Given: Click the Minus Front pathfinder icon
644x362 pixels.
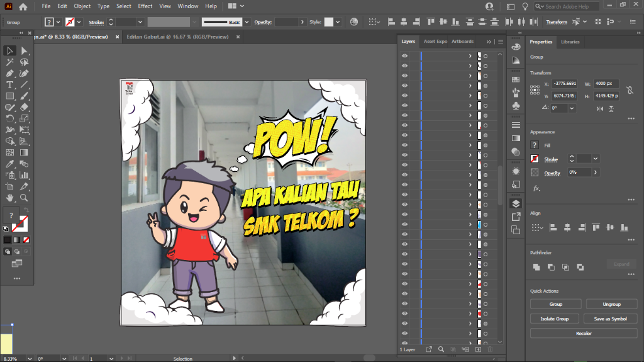Looking at the screenshot, I should (551, 267).
